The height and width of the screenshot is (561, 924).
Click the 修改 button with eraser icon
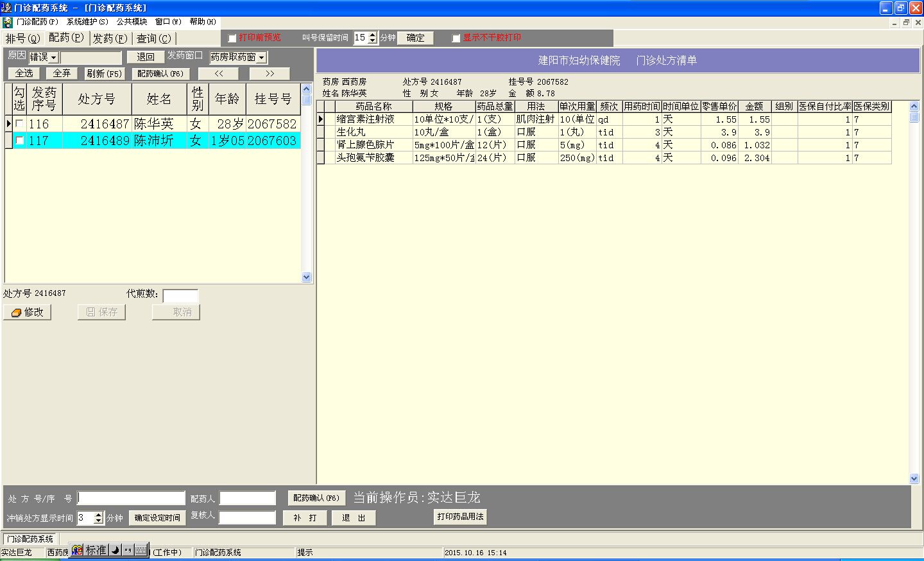coord(28,312)
